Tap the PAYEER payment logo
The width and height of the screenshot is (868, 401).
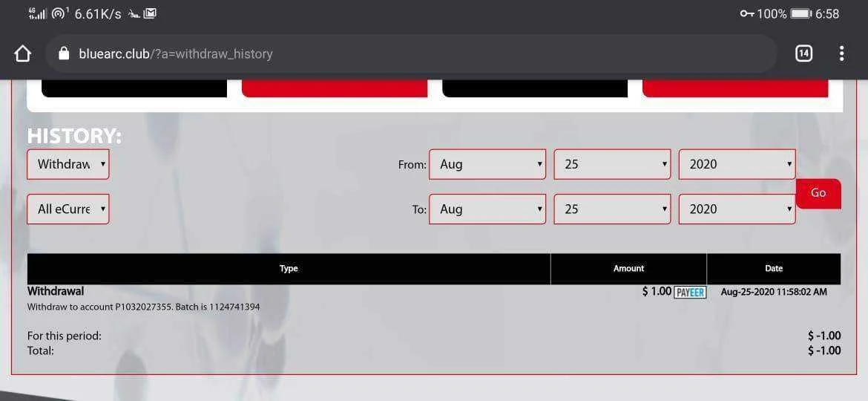pyautogui.click(x=690, y=292)
